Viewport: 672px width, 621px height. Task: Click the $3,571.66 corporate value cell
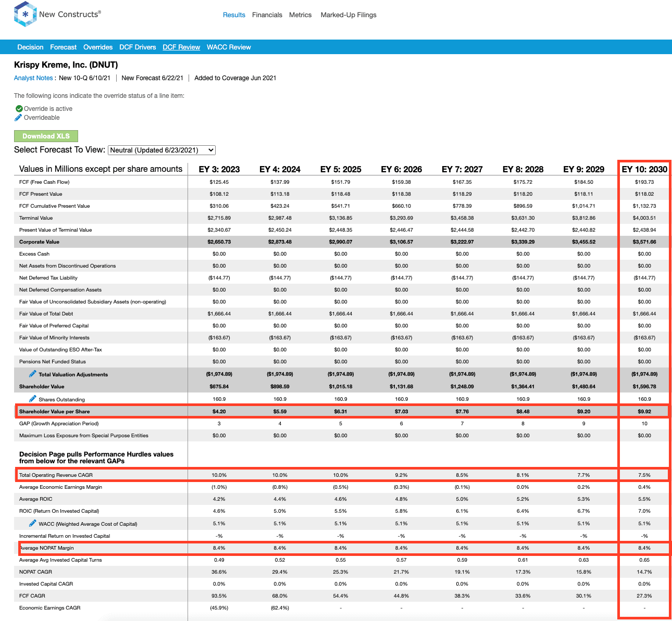pos(644,242)
